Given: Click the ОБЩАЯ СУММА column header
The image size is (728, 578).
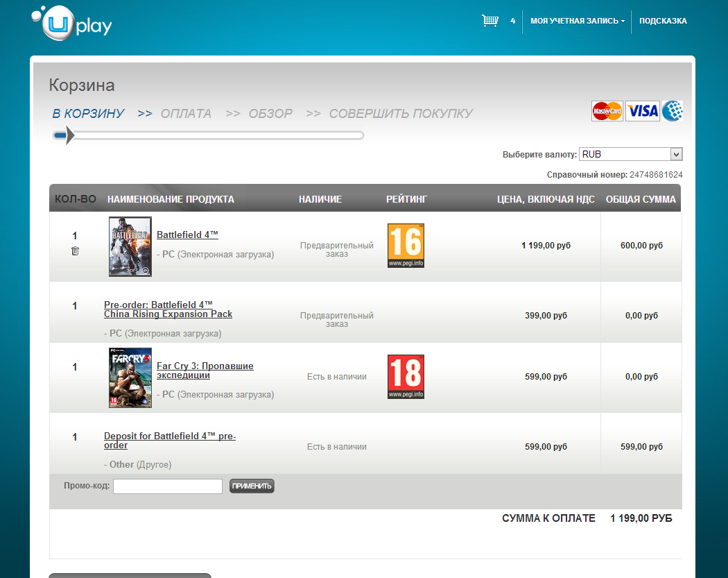Looking at the screenshot, I should point(641,199).
